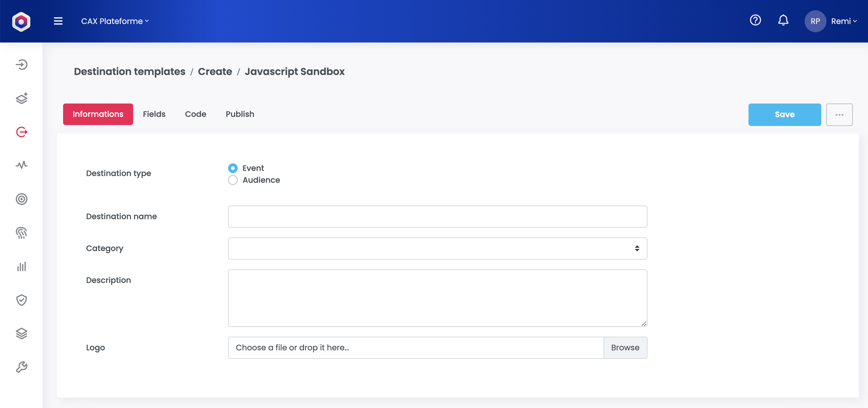The height and width of the screenshot is (408, 868).
Task: Open the bar chart sidebar icon
Action: point(22,266)
